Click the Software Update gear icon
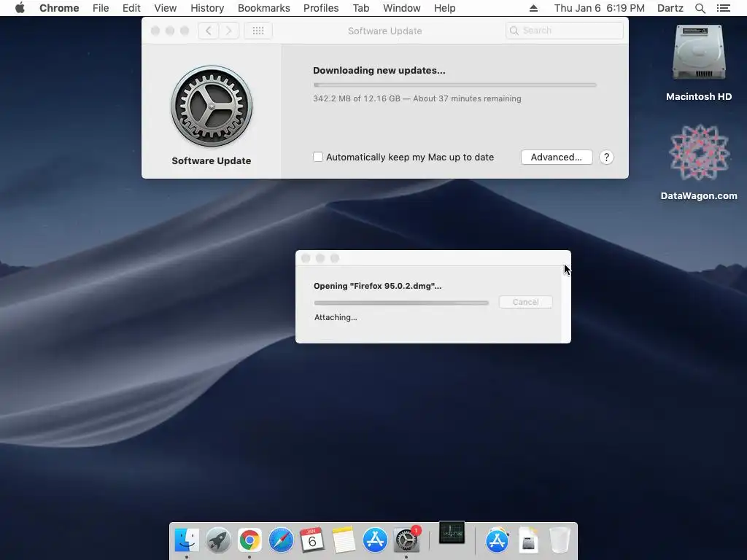This screenshot has height=560, width=747. (x=212, y=106)
